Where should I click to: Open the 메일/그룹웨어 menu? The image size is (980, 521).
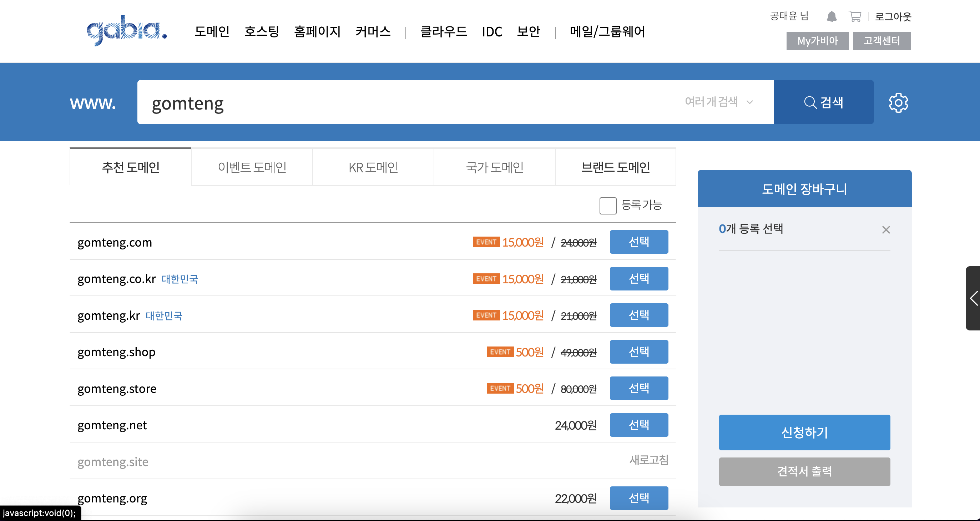[x=607, y=31]
